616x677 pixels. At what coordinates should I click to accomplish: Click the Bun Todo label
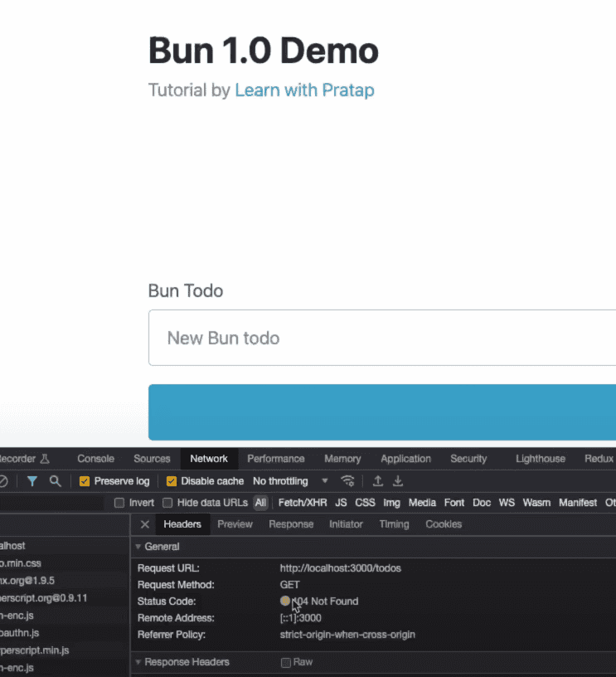click(186, 290)
